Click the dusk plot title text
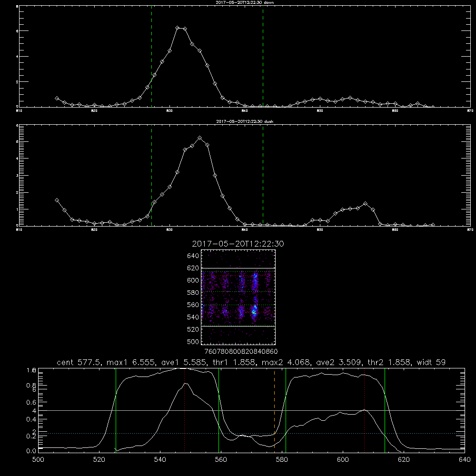 tap(245, 121)
